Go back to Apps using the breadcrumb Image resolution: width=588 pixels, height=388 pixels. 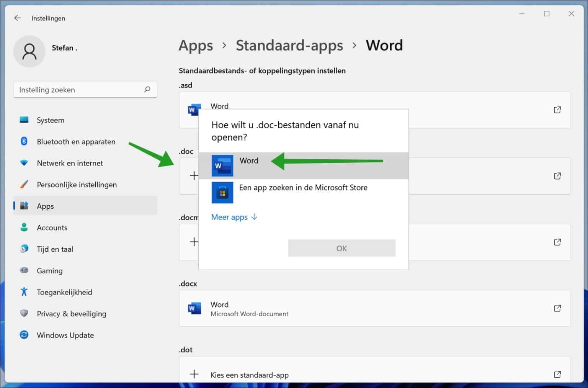tap(196, 45)
